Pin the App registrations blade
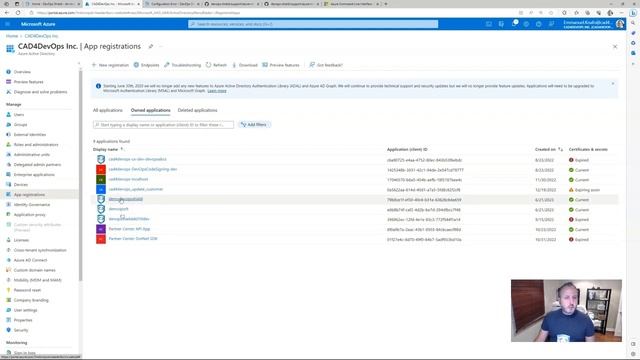640x360 pixels. [151, 47]
